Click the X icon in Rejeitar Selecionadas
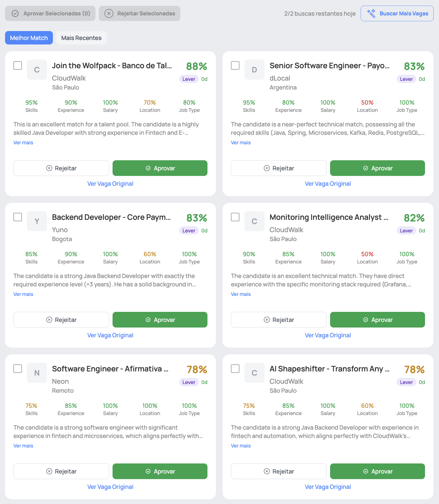Screen dimensions: 439x504 pos(109,13)
